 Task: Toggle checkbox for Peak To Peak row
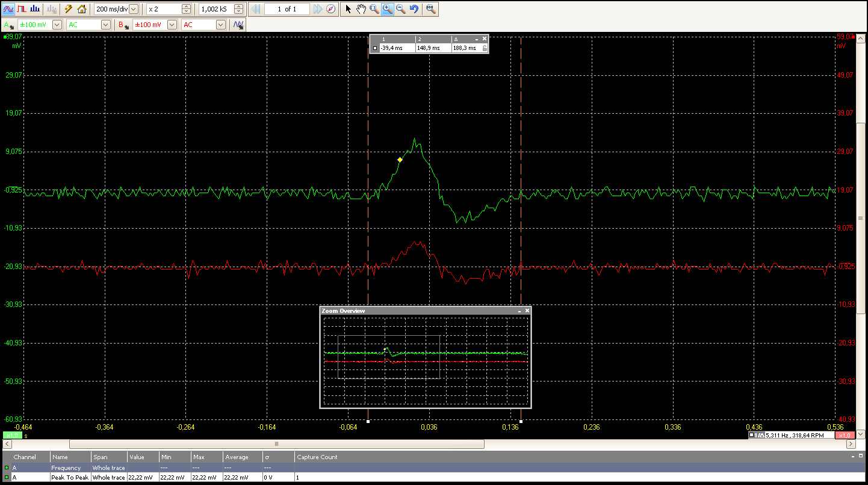(x=7, y=477)
